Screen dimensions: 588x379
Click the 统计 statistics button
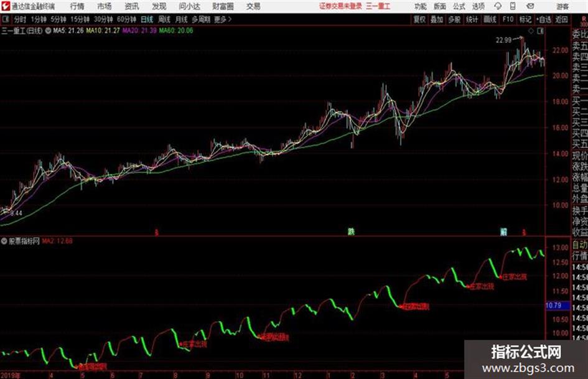[x=472, y=19]
